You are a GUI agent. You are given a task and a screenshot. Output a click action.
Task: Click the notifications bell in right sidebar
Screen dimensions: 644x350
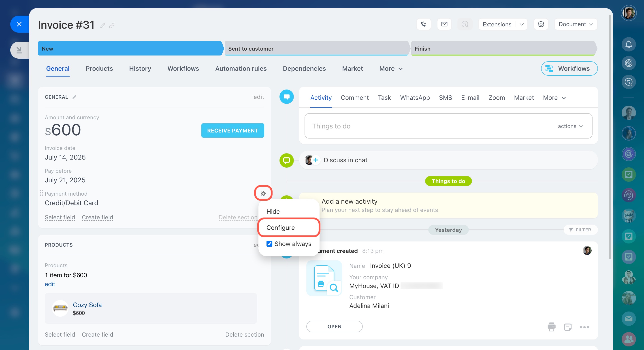click(629, 44)
